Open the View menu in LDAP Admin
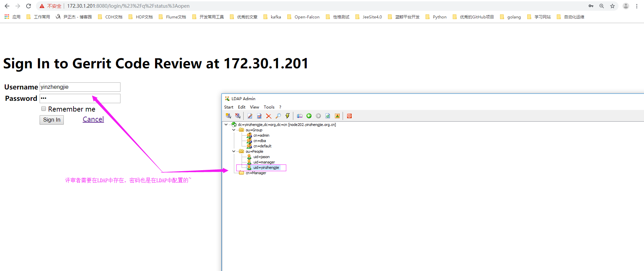644x271 pixels. coord(254,107)
